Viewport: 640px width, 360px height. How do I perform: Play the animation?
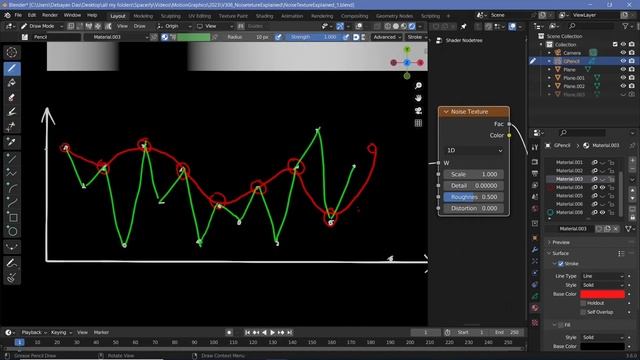tap(273, 333)
